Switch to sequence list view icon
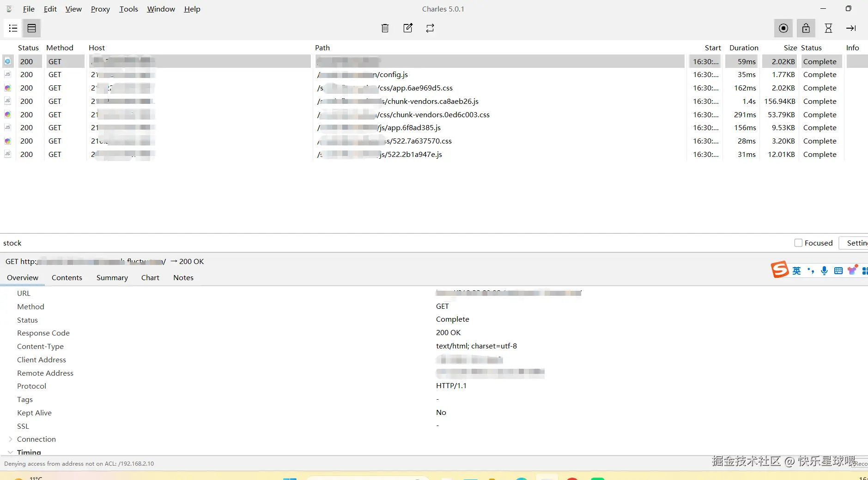 (x=31, y=28)
